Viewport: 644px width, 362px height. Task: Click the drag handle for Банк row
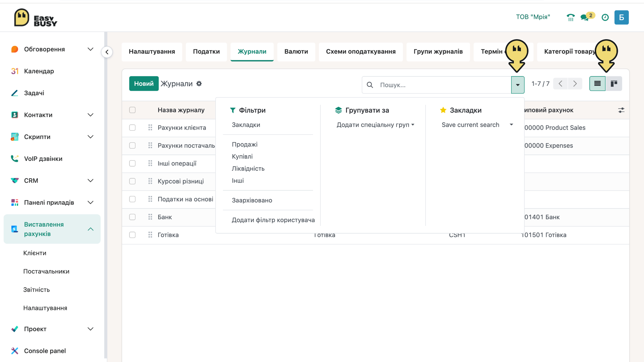click(150, 217)
